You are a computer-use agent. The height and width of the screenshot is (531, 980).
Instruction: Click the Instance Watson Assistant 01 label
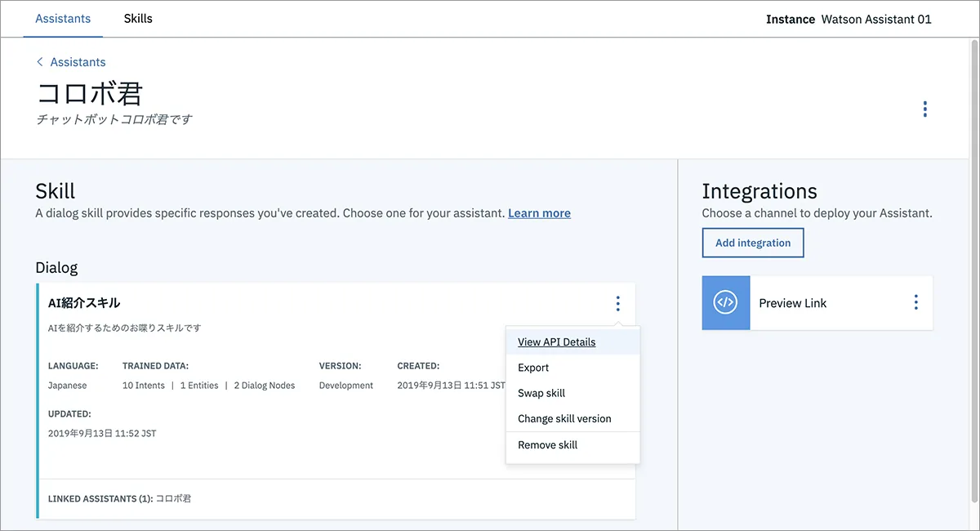pyautogui.click(x=849, y=19)
